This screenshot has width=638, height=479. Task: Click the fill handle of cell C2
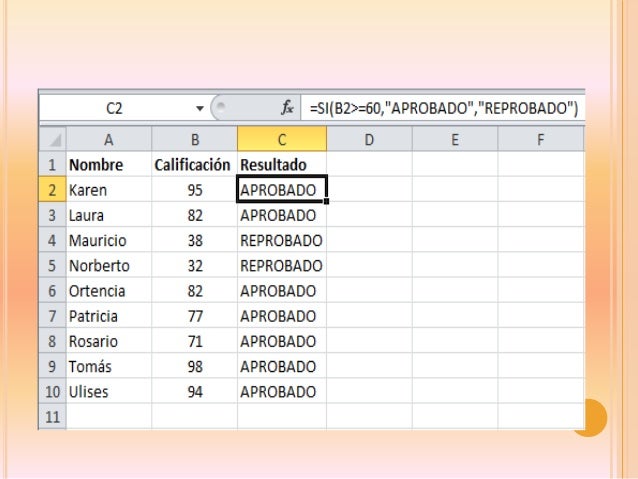(x=326, y=201)
